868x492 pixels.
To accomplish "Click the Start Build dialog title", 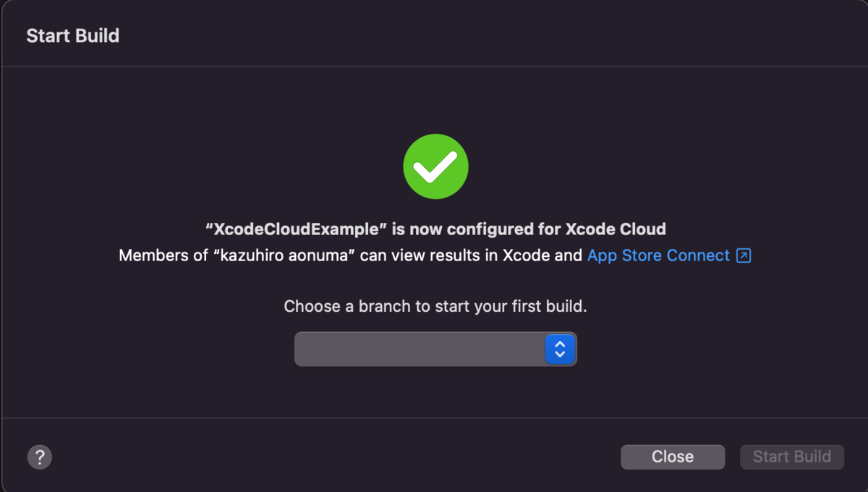I will pos(72,35).
